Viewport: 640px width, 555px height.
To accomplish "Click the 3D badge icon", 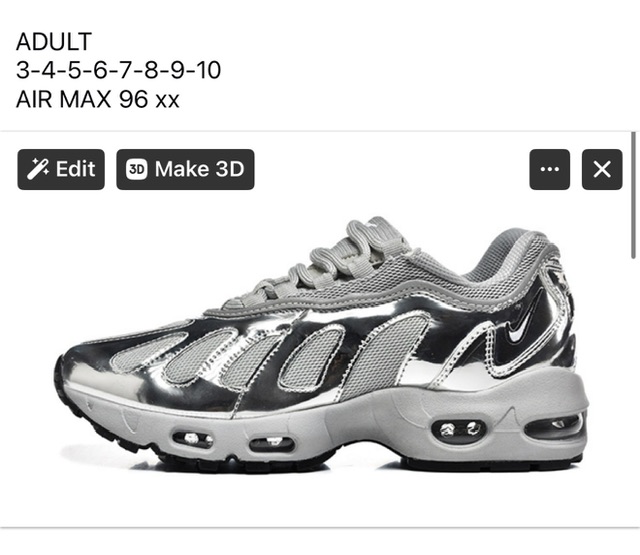I will 136,169.
